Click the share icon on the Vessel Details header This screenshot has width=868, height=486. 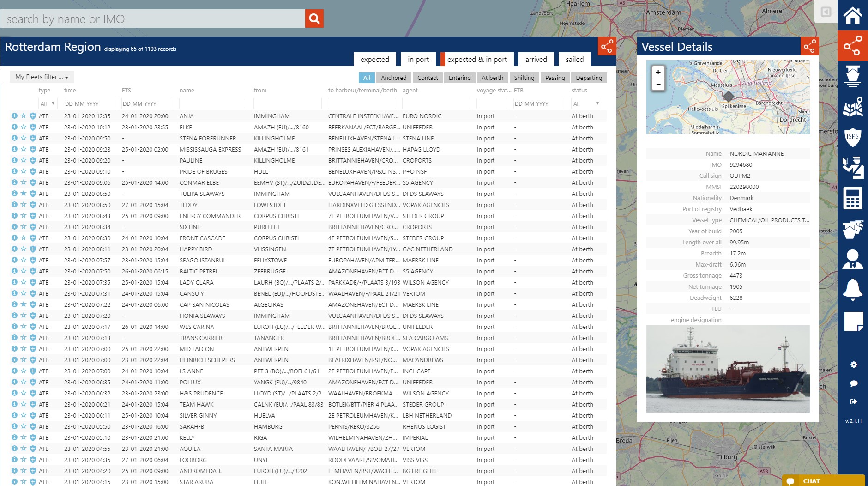pyautogui.click(x=809, y=46)
